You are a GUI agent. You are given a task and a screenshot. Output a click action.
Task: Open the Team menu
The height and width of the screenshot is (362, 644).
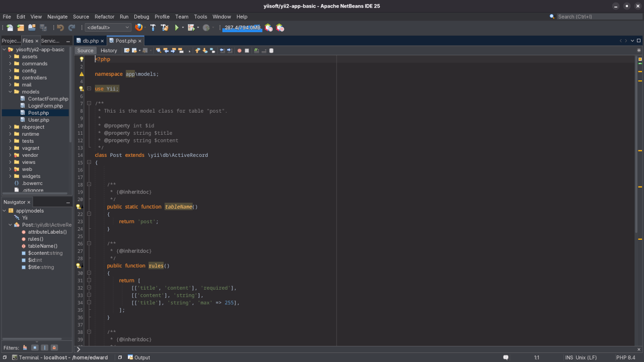182,17
